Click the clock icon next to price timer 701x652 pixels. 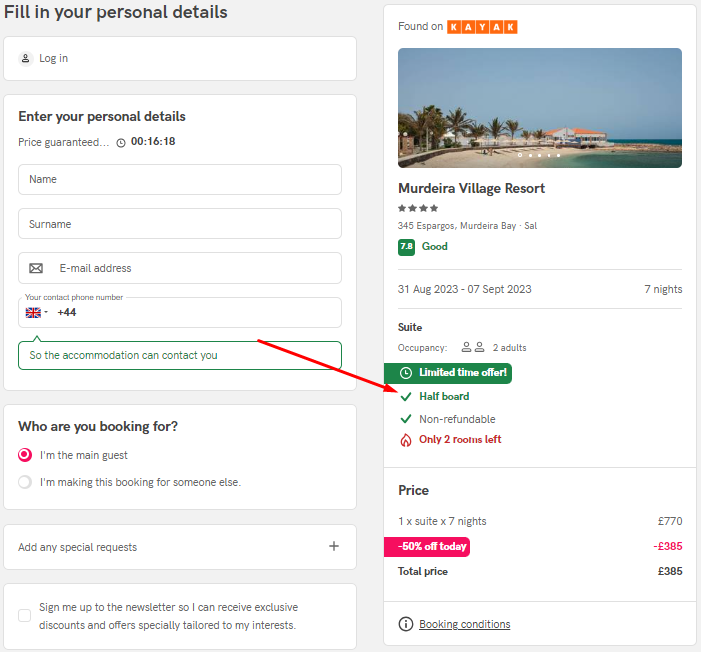click(x=121, y=143)
